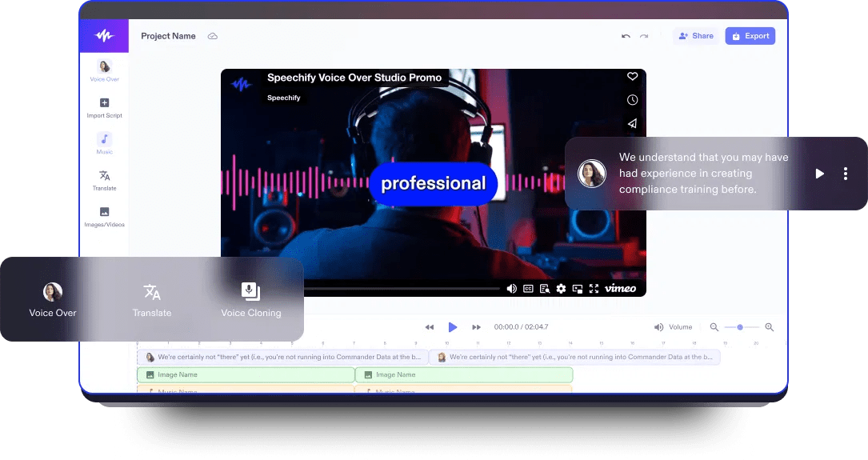Like the video with the heart icon
The width and height of the screenshot is (868, 460).
pyautogui.click(x=632, y=76)
